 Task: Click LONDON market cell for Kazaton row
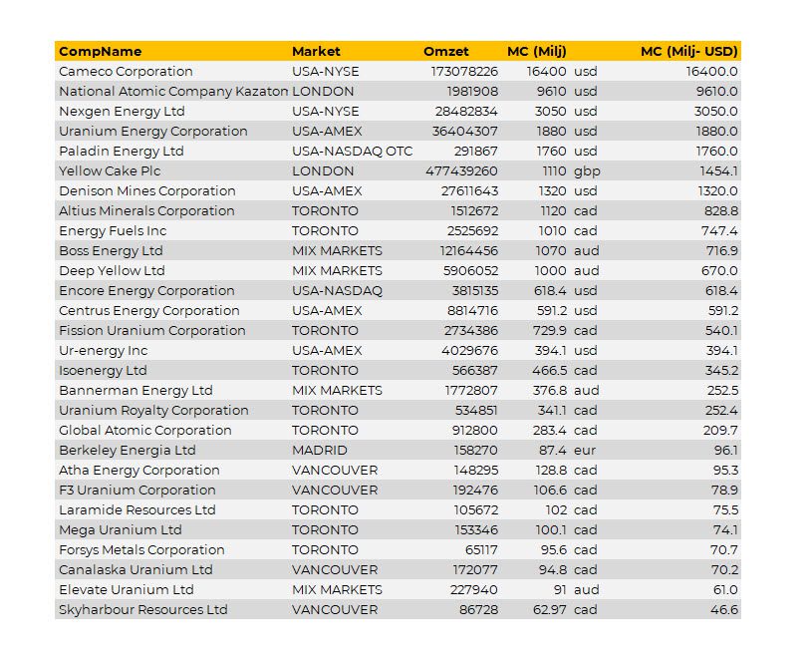(x=323, y=92)
